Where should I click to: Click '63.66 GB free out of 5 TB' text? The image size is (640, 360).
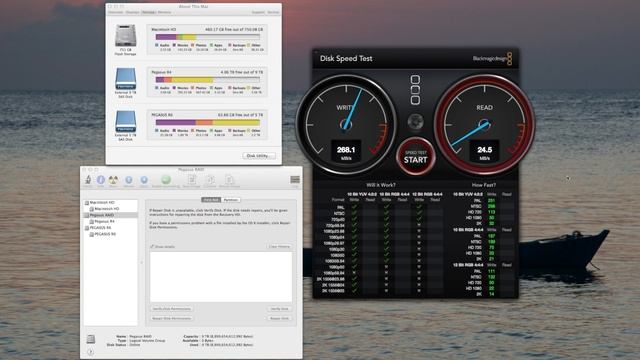240,115
